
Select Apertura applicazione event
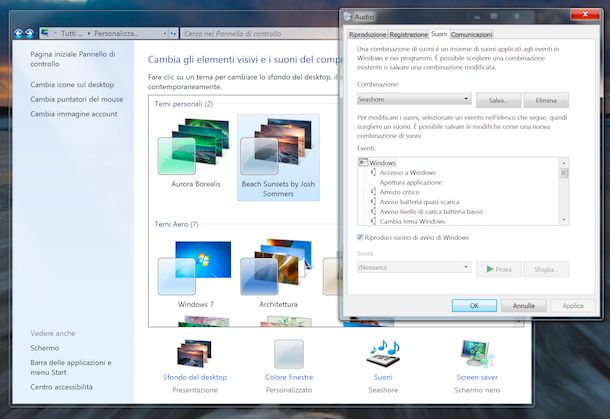coord(411,182)
